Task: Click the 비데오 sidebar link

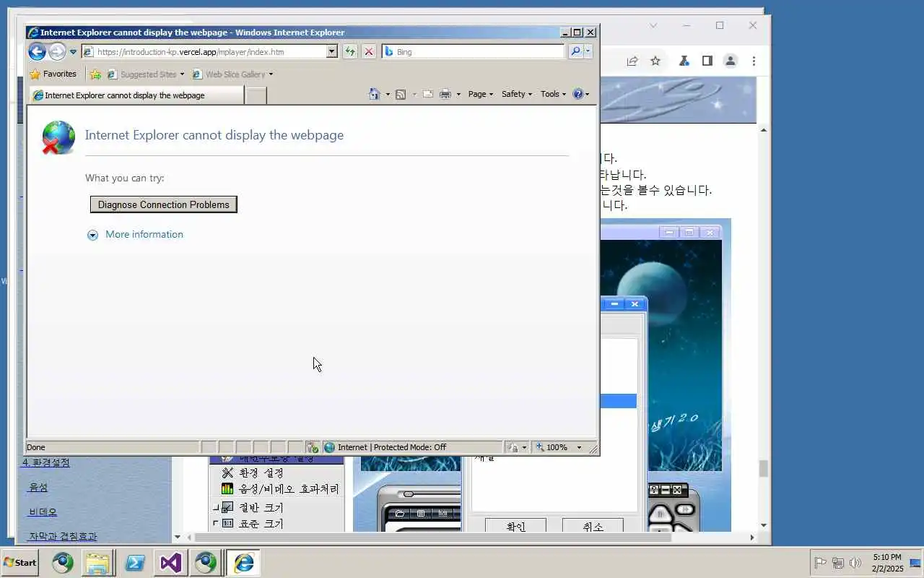Action: (x=43, y=512)
